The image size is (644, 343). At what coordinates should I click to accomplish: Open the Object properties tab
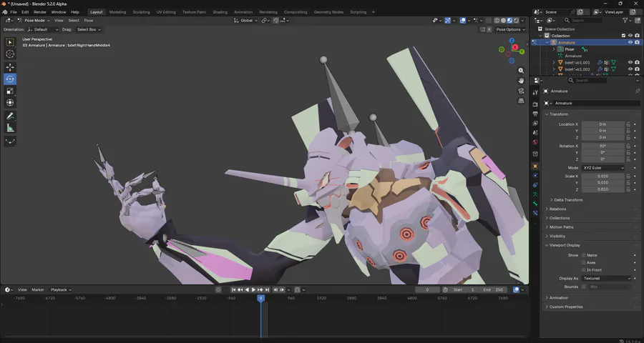tap(535, 166)
